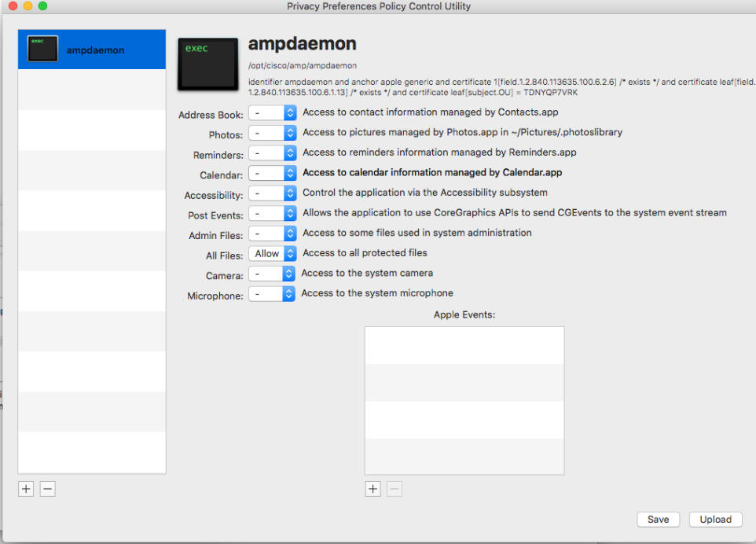Click the Accessibility subsystem description
756x544 pixels.
(x=425, y=193)
